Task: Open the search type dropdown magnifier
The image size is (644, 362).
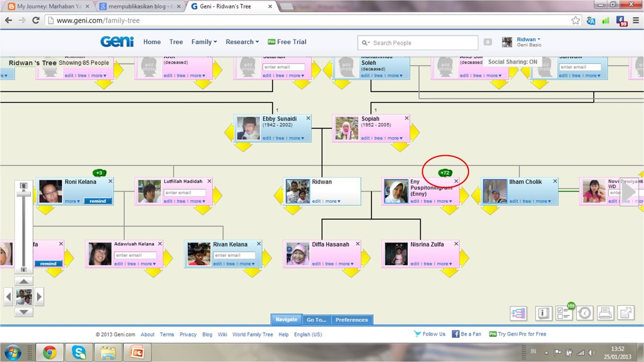Action: (366, 43)
